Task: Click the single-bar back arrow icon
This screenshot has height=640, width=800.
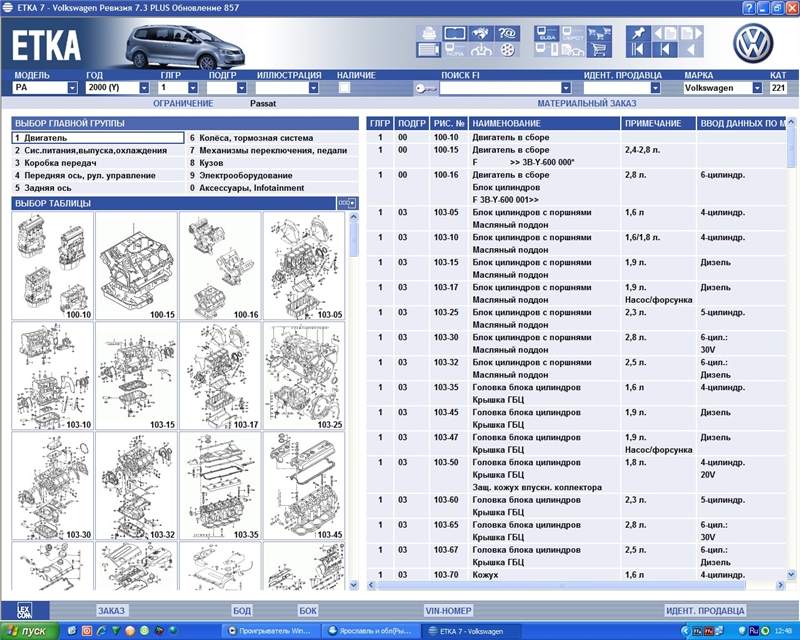Action: [665, 50]
